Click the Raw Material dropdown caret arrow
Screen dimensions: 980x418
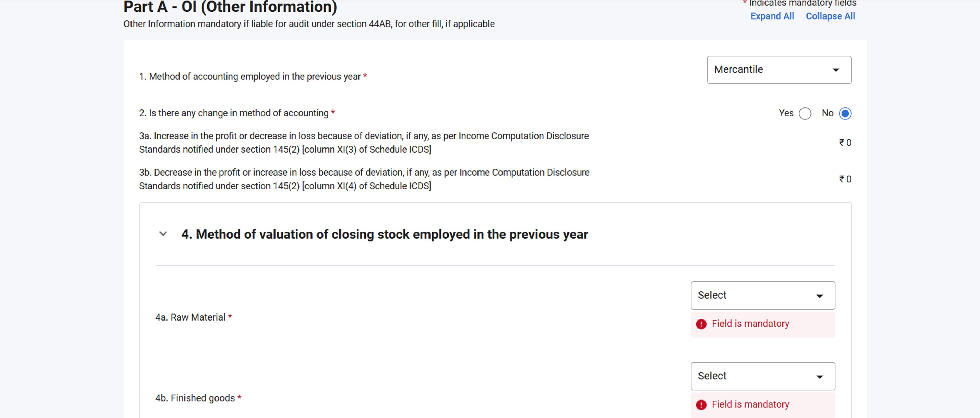click(x=820, y=296)
